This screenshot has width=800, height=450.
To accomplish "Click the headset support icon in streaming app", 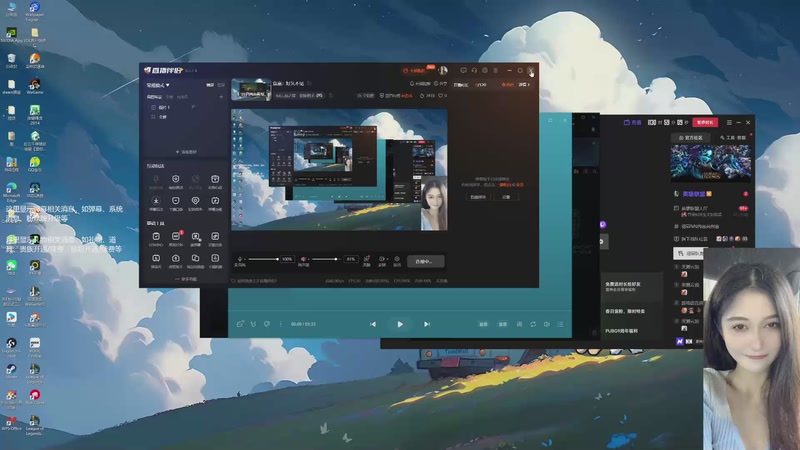I will (474, 70).
